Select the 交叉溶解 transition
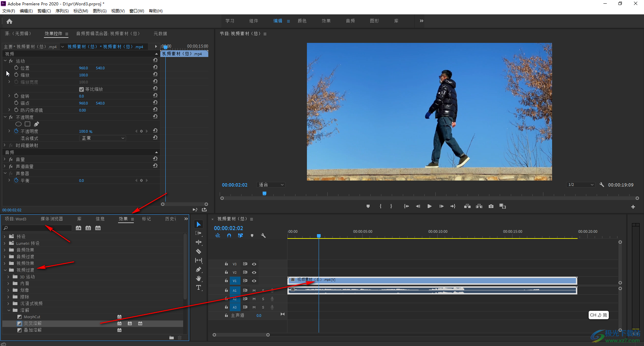Viewport: 644px width, 346px height. (33, 324)
